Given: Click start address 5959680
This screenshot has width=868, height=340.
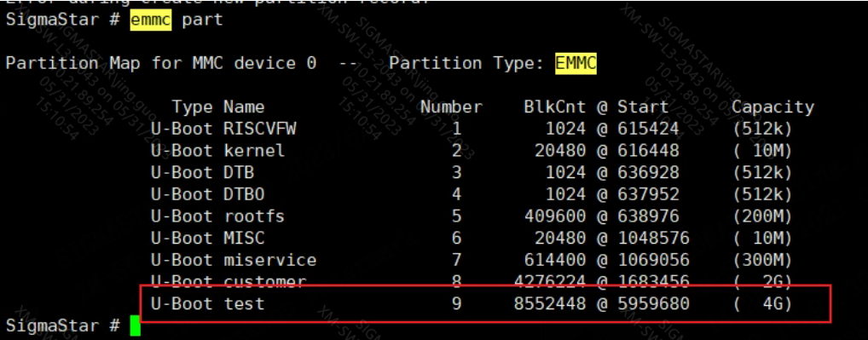Looking at the screenshot, I should (653, 303).
